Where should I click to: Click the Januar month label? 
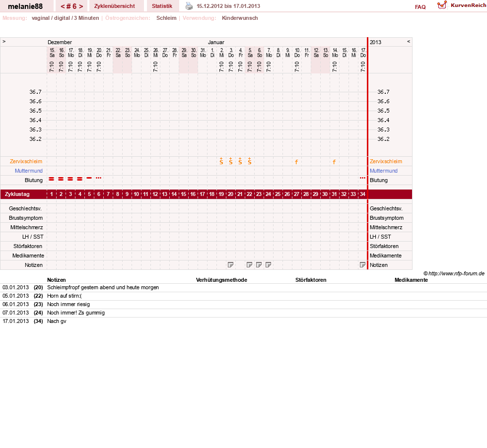(x=216, y=42)
